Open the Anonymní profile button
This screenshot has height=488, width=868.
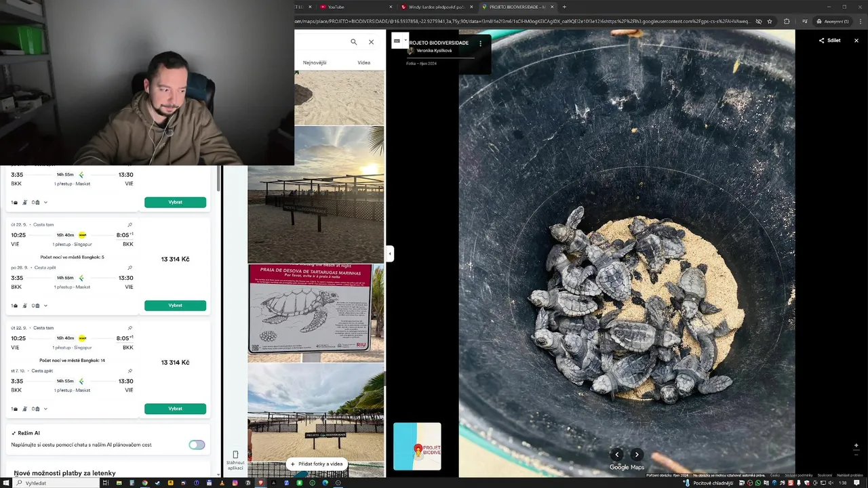tap(833, 21)
